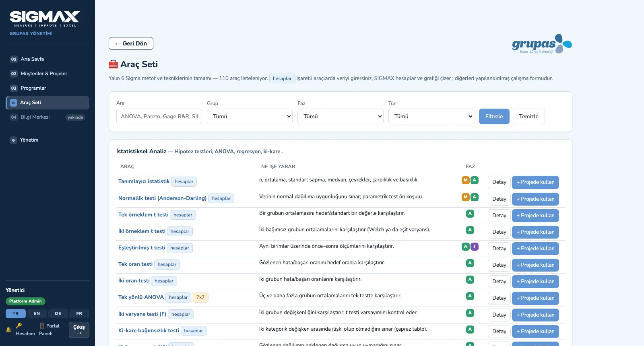This screenshot has height=346, width=644.
Task: Open Detay for Tek örneklem t testi
Action: pos(499,216)
